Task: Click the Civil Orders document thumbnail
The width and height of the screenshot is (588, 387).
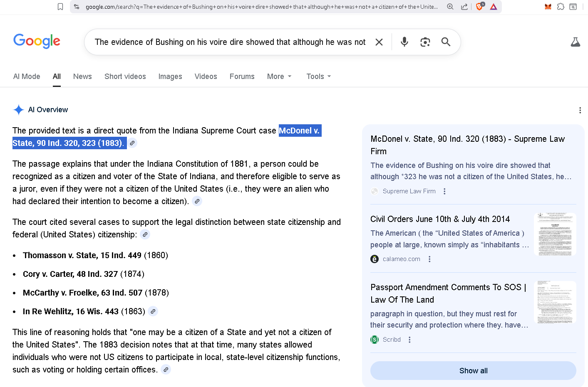Action: pos(555,234)
